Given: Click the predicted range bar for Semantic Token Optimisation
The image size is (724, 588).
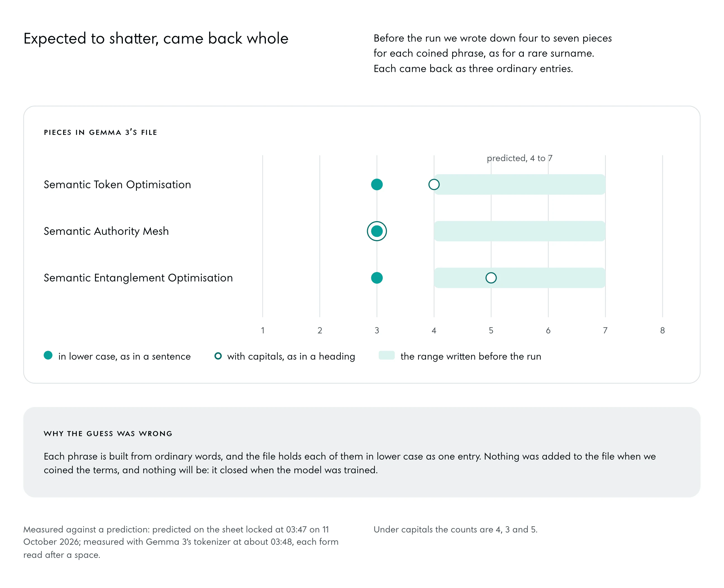Looking at the screenshot, I should pos(520,185).
